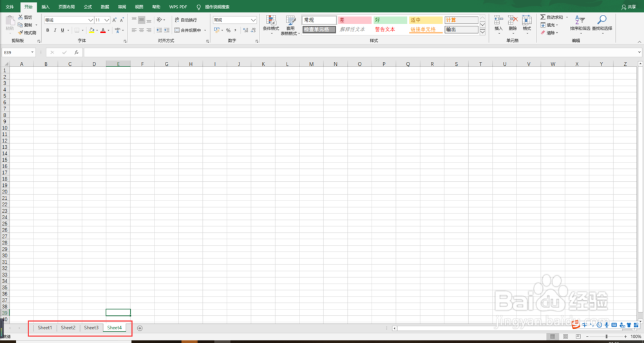Add a new sheet with plus icon
The image size is (644, 343).
click(140, 328)
